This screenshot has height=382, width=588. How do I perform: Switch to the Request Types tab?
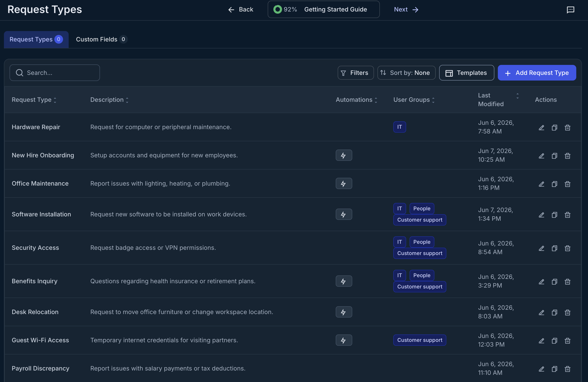[36, 39]
